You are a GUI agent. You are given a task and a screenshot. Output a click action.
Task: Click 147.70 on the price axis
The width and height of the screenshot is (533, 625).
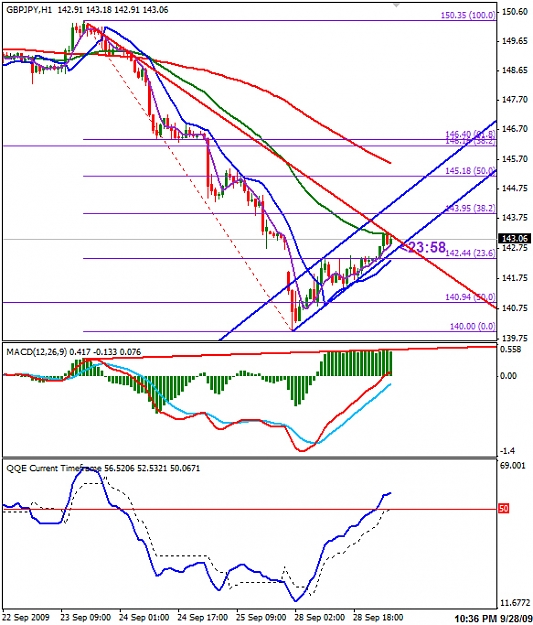[515, 100]
